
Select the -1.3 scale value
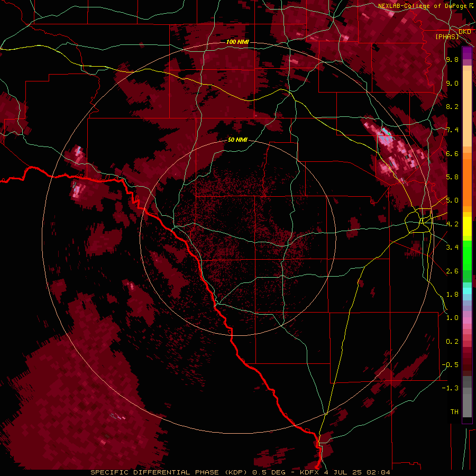450,388
